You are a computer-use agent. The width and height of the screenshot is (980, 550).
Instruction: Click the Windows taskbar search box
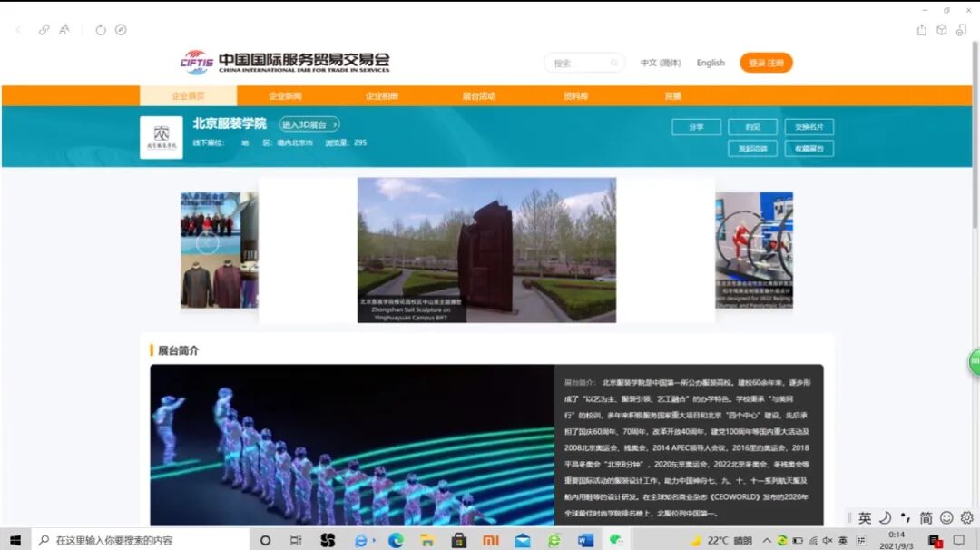click(141, 540)
